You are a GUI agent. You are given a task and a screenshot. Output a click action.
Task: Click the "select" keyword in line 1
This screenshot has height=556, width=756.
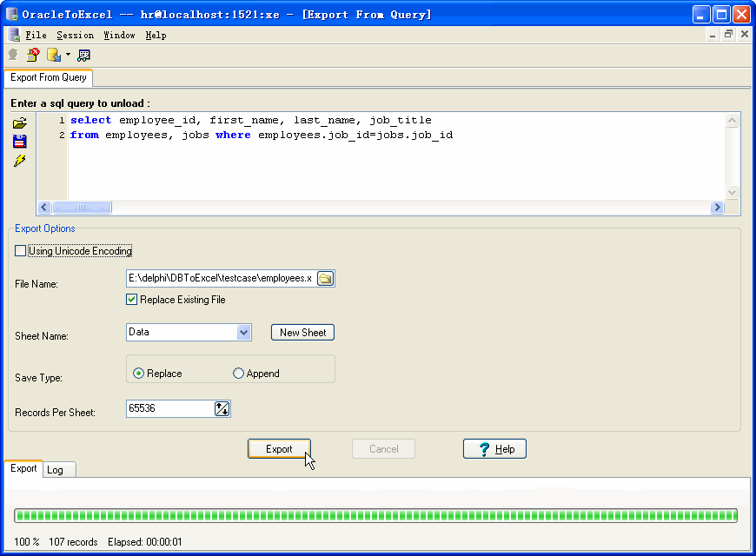point(90,120)
